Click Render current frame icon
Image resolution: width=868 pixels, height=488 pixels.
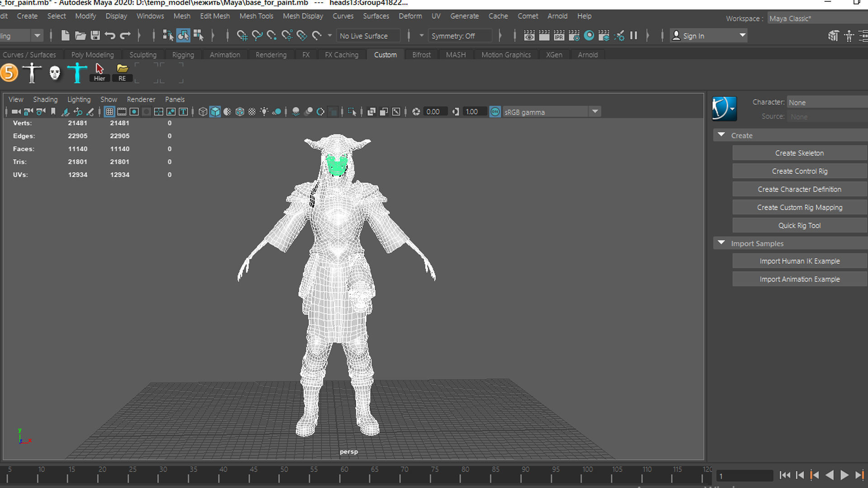pos(544,36)
